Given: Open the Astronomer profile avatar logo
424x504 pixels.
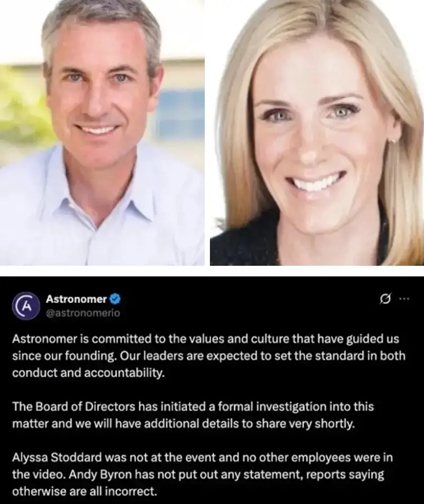Looking at the screenshot, I should pyautogui.click(x=26, y=306).
